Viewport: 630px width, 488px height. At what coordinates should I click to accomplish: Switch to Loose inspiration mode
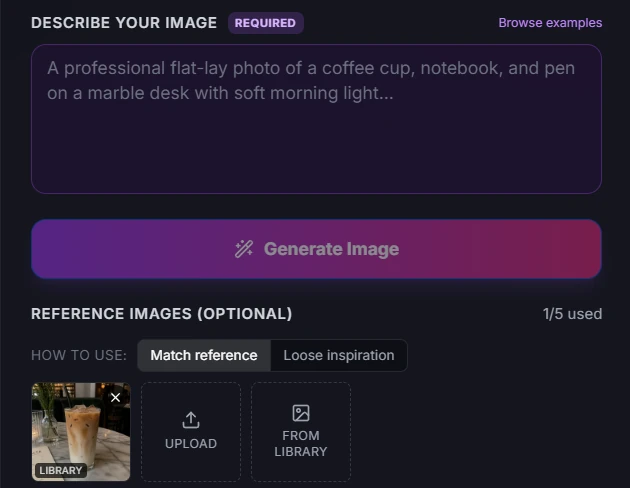339,355
